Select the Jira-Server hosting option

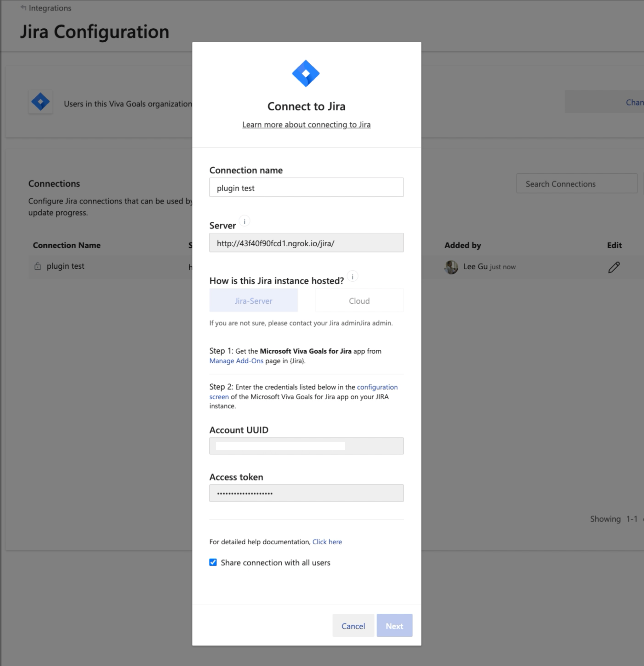coord(253,300)
